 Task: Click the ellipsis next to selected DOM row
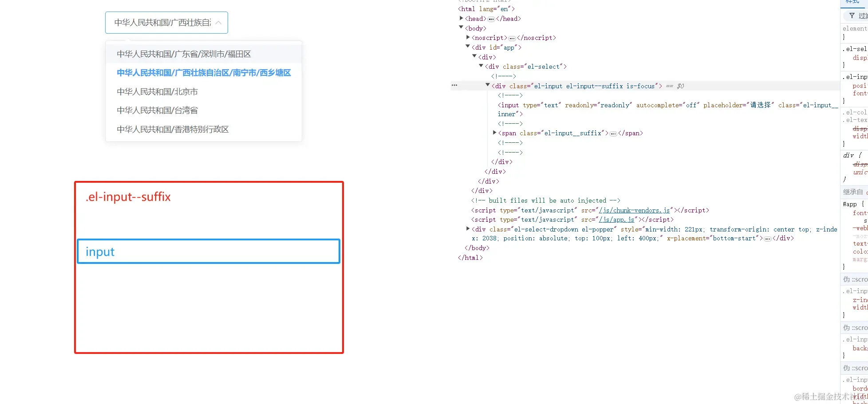pos(454,85)
